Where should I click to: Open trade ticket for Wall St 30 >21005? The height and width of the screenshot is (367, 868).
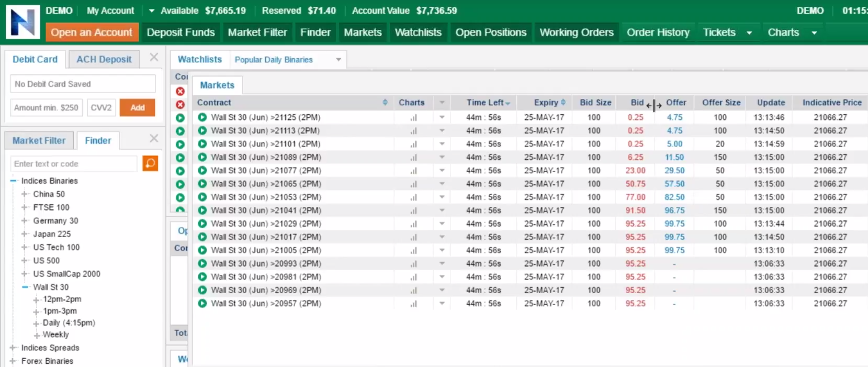coord(202,250)
